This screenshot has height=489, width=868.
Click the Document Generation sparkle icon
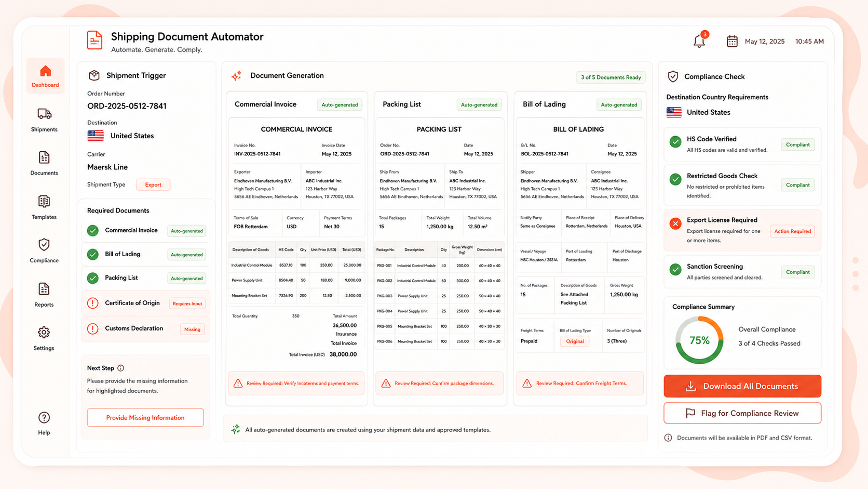(x=237, y=76)
